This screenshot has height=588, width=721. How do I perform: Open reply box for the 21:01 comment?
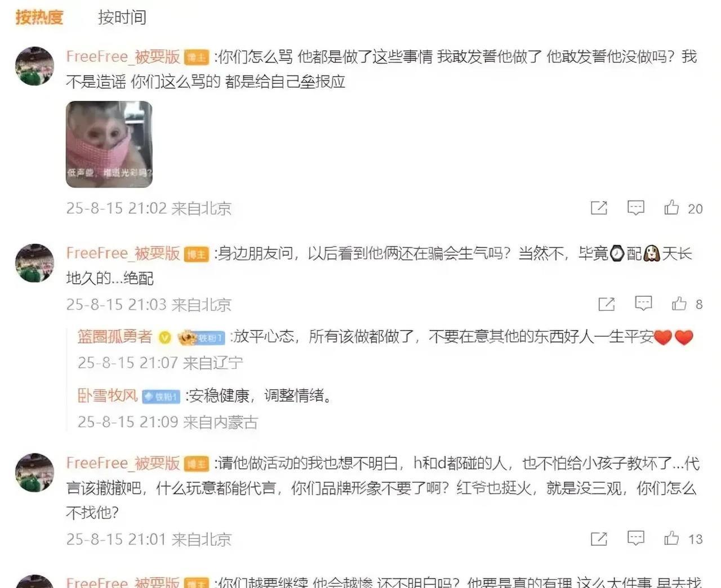pos(635,538)
